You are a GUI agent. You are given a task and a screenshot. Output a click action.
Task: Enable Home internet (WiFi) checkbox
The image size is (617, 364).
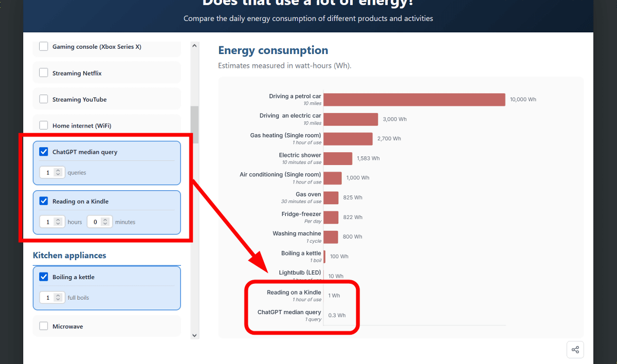[44, 125]
